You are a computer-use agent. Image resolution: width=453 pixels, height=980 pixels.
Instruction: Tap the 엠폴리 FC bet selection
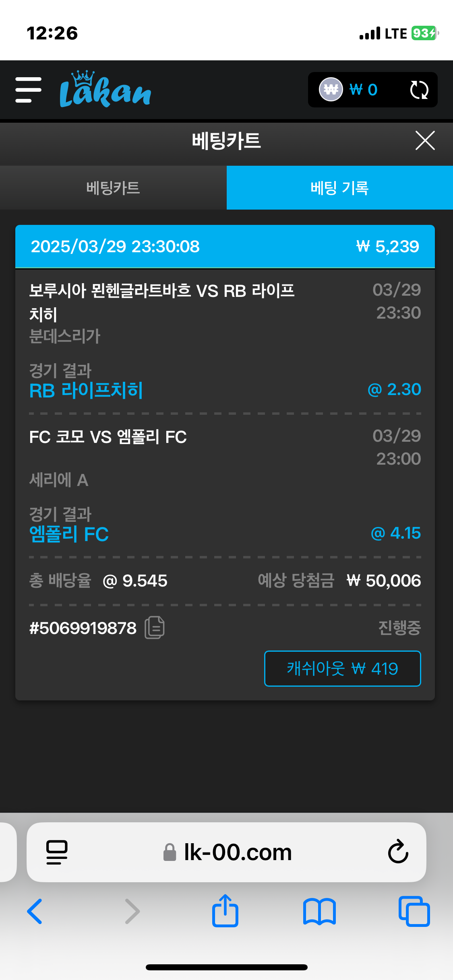point(69,534)
